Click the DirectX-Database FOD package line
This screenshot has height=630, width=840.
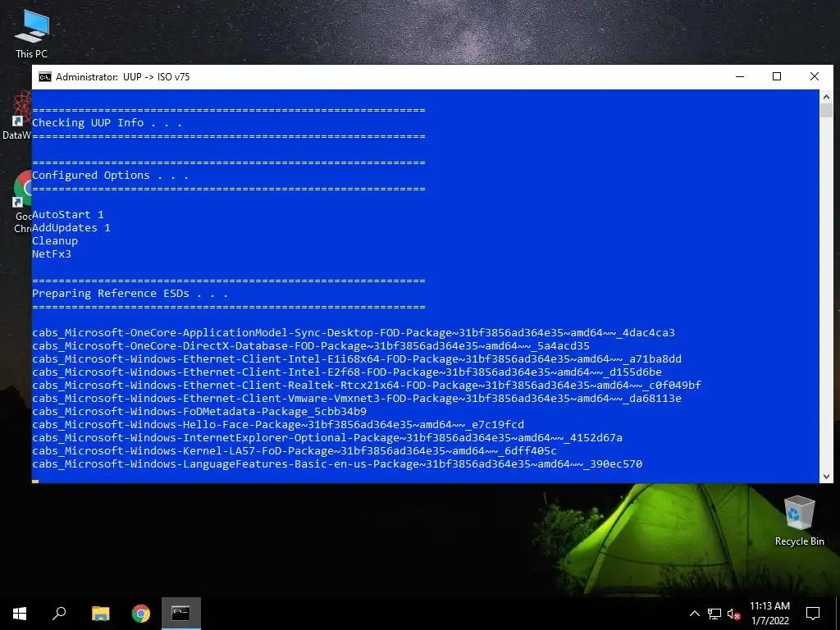tap(311, 346)
